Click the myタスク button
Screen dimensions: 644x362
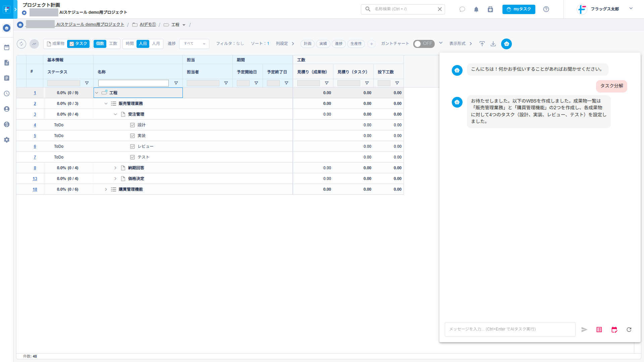tap(519, 9)
